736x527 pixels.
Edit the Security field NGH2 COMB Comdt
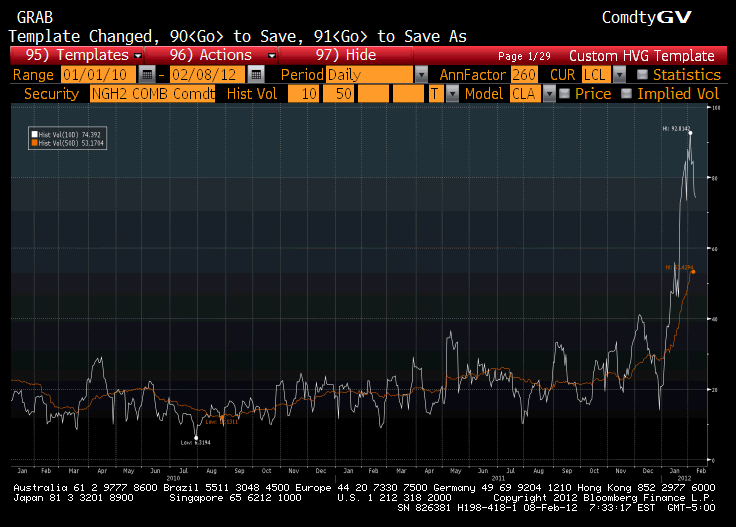pyautogui.click(x=153, y=94)
